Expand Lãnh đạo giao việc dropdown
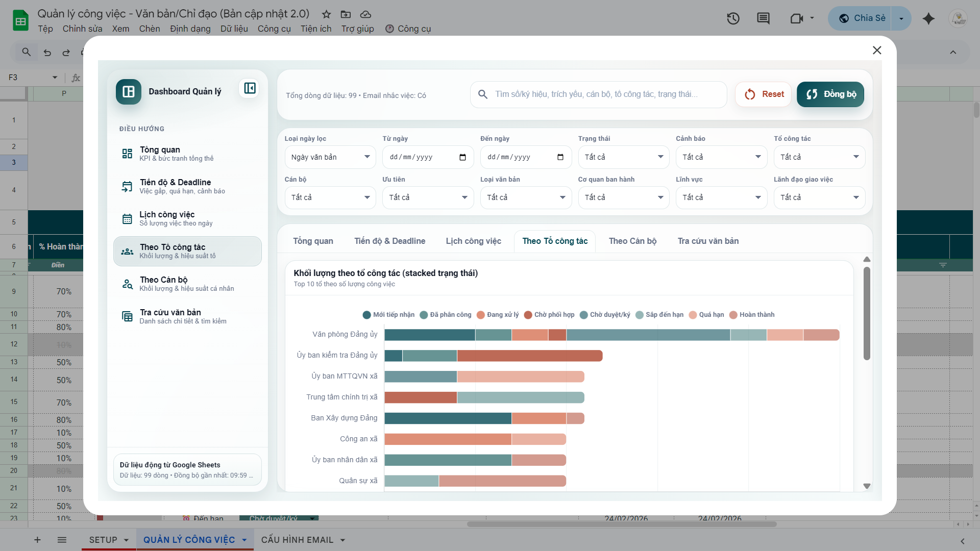This screenshot has width=980, height=551. pyautogui.click(x=819, y=197)
